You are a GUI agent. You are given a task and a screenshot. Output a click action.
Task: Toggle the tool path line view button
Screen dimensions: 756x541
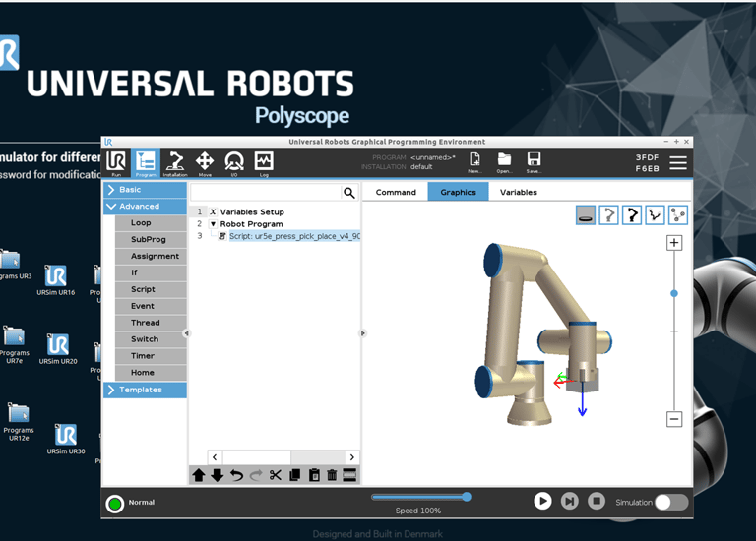pyautogui.click(x=655, y=214)
